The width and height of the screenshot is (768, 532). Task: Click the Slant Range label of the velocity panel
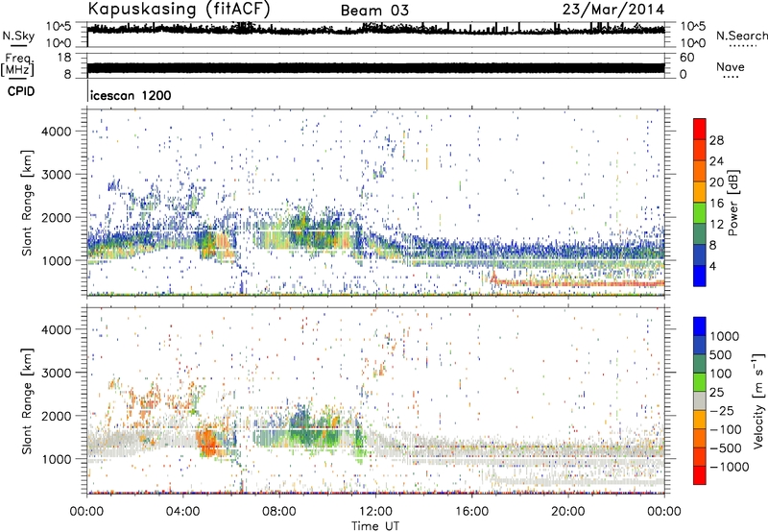27,400
